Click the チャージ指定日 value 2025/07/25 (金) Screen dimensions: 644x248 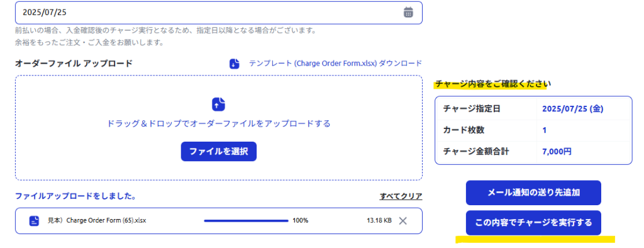[572, 109]
